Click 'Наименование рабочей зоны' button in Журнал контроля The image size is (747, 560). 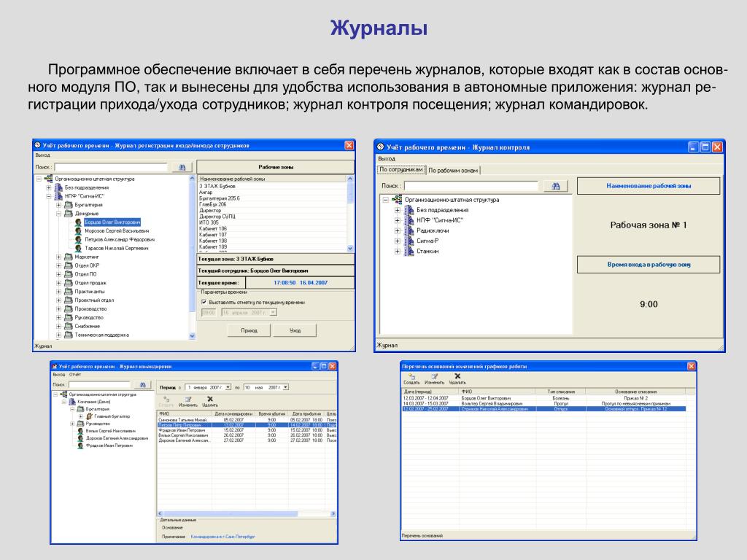click(x=649, y=186)
